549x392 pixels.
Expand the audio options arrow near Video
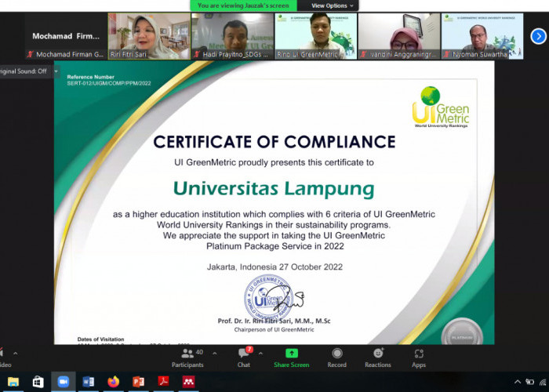tap(15, 354)
